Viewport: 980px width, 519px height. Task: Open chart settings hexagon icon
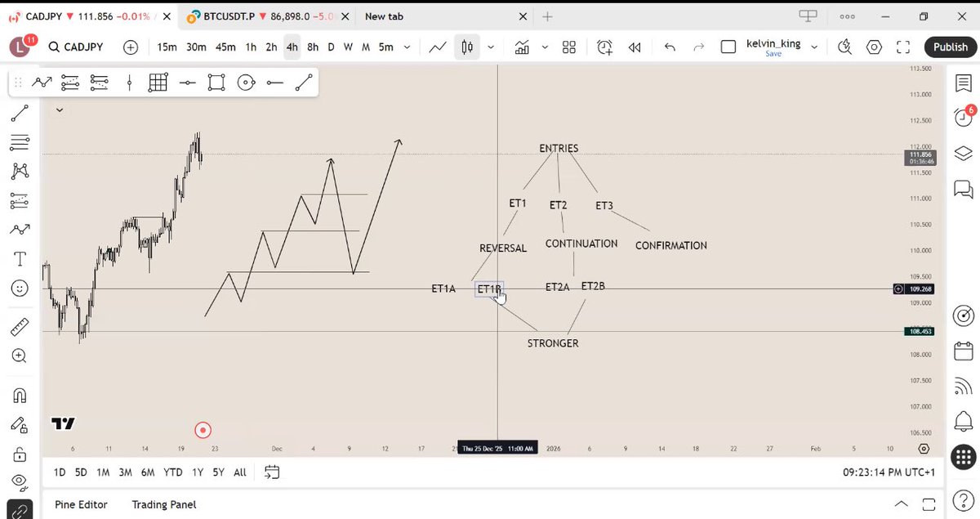click(x=874, y=47)
